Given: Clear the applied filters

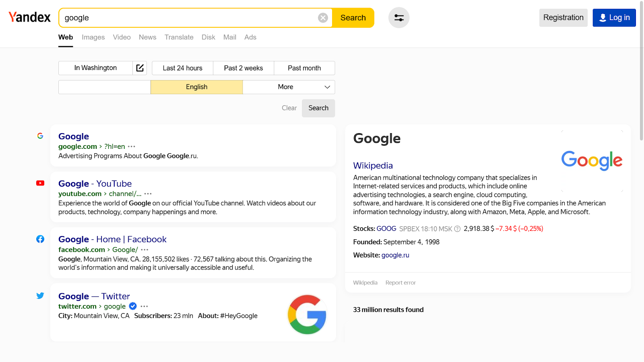Looking at the screenshot, I should pyautogui.click(x=289, y=108).
